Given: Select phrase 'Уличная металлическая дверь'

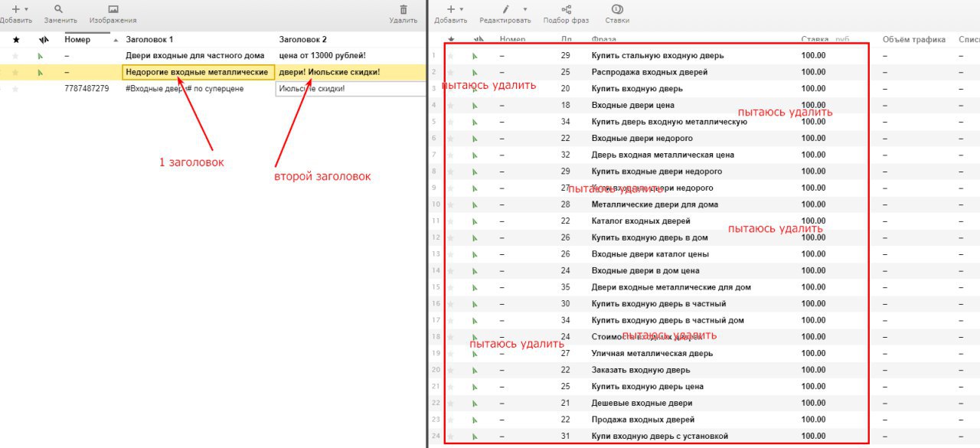Looking at the screenshot, I should (652, 354).
